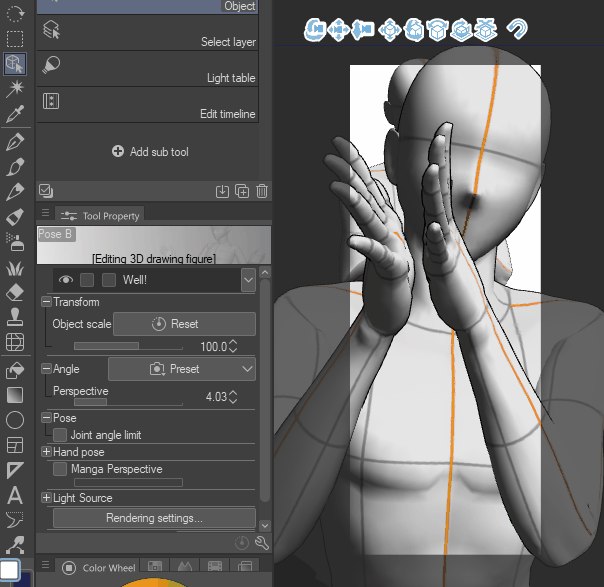Select the Decoration grass tool
This screenshot has height=587, width=604.
pos(15,268)
